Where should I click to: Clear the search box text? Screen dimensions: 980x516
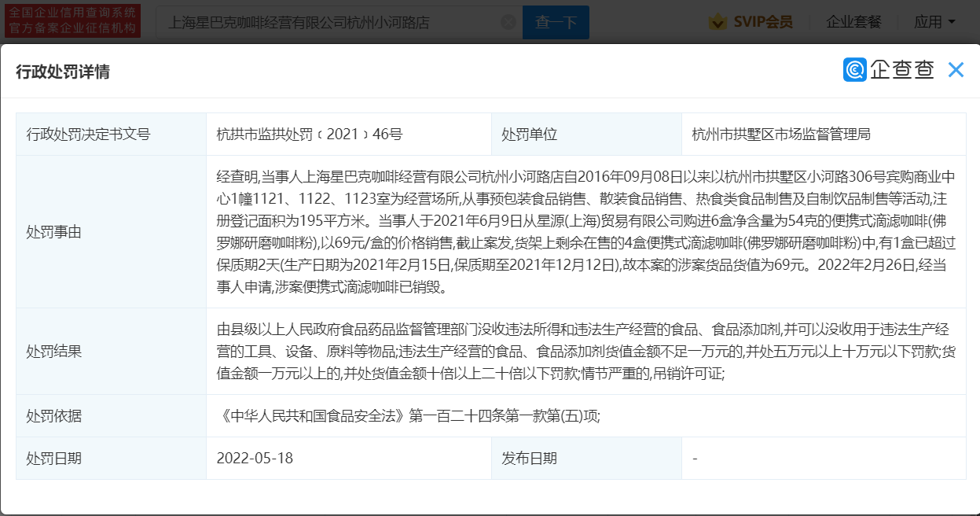point(508,22)
